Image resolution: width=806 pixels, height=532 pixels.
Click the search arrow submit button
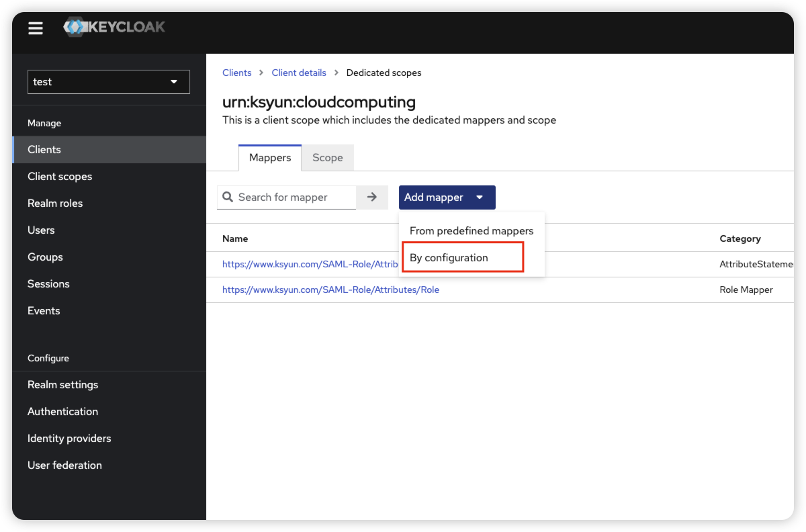click(372, 197)
